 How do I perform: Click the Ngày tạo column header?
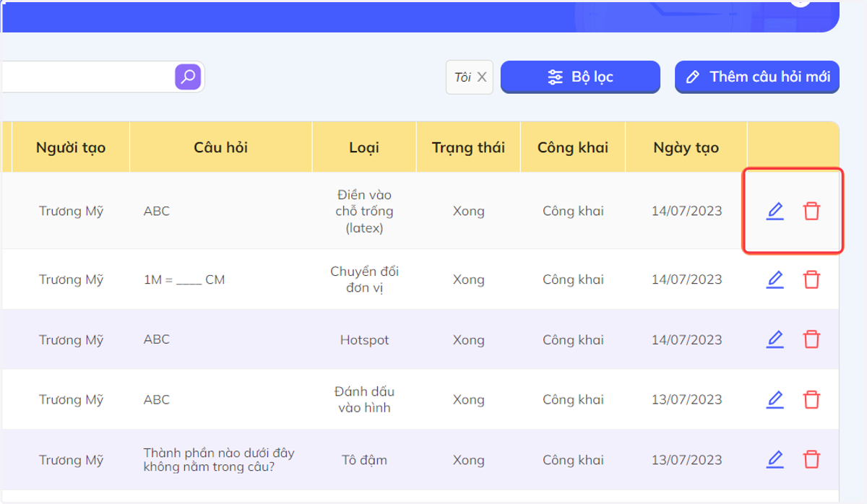point(686,147)
